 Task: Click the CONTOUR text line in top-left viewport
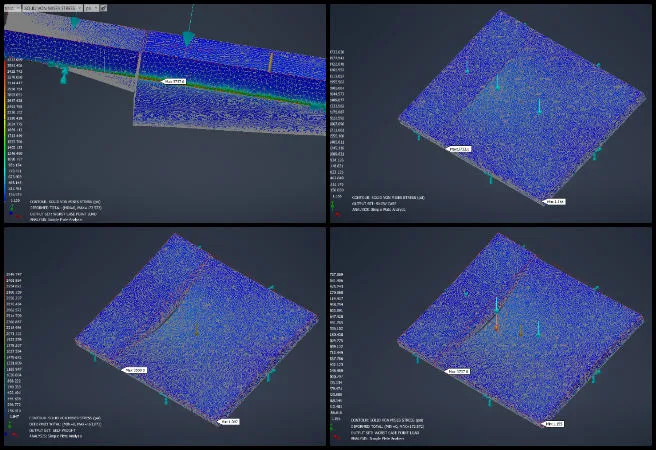click(65, 202)
